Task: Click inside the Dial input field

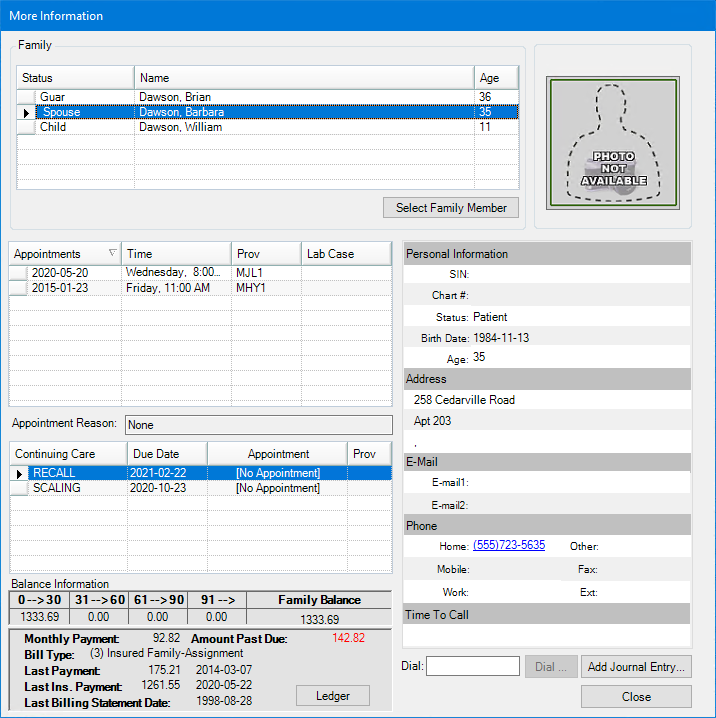Action: coord(473,667)
